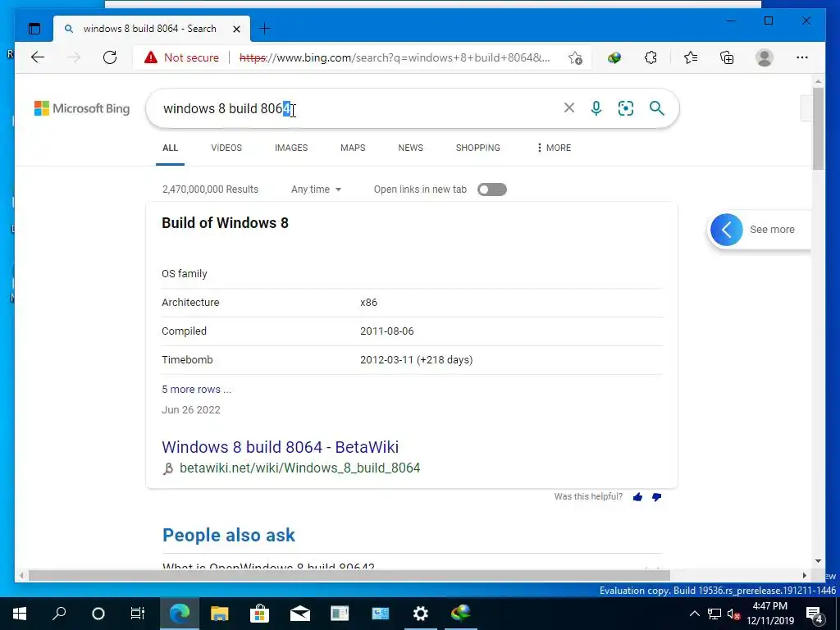Open the Favorites list
Image resolution: width=840 pixels, height=630 pixels.
pyautogui.click(x=691, y=57)
